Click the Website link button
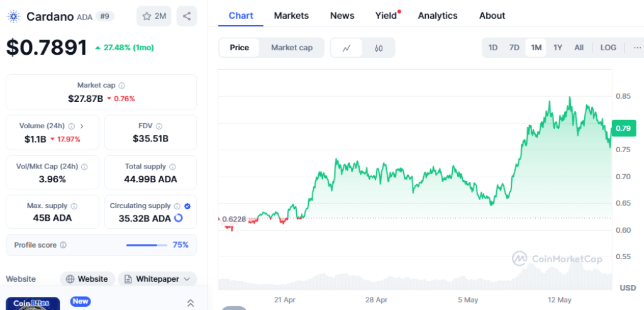Image resolution: width=644 pixels, height=310 pixels. pyautogui.click(x=87, y=279)
